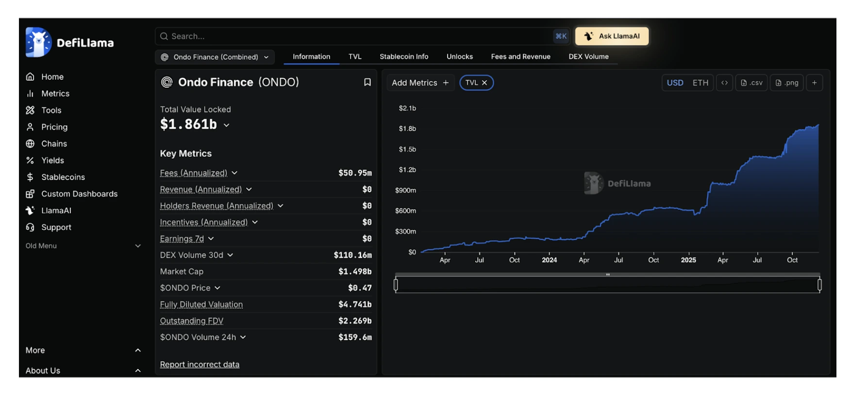
Task: Click the Ask LlamaAI button
Action: [612, 36]
